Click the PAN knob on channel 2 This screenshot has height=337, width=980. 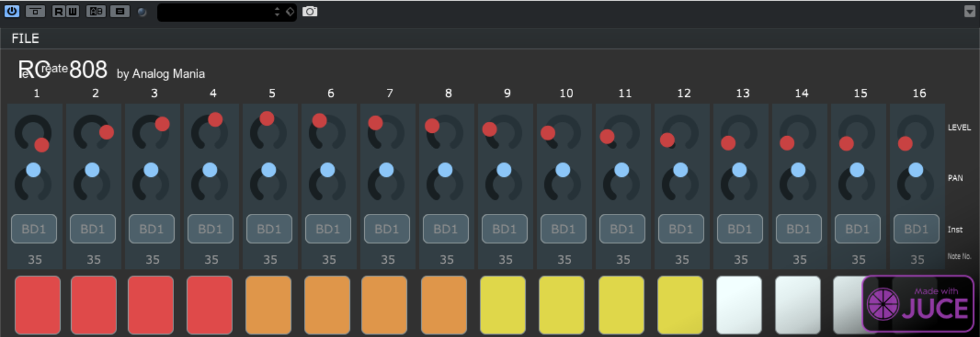[x=92, y=183]
